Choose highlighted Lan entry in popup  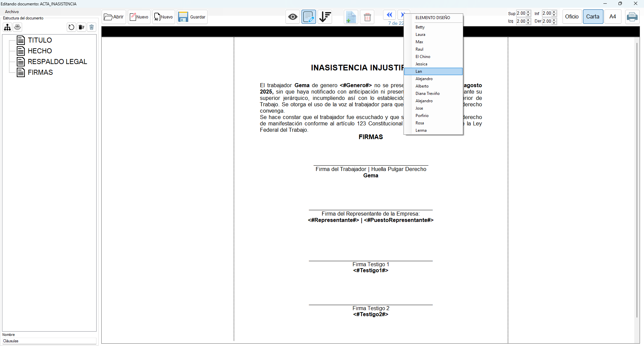tap(433, 71)
